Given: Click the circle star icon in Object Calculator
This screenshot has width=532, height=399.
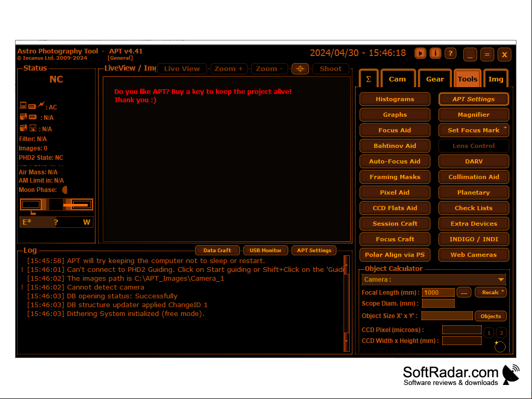Looking at the screenshot, I should [x=499, y=346].
